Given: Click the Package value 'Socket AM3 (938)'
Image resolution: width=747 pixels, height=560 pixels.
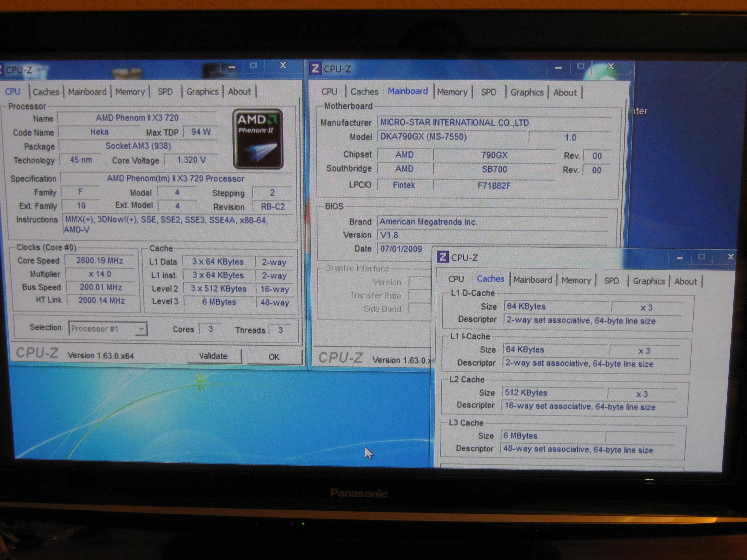Looking at the screenshot, I should (x=138, y=146).
